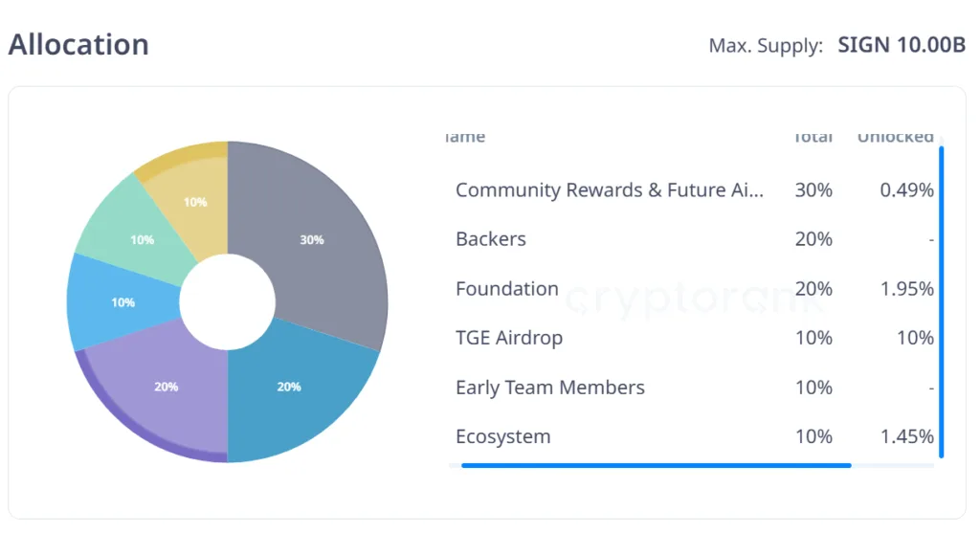Image resolution: width=980 pixels, height=533 pixels.
Task: Select the light blue 10% pie slice
Action: [122, 301]
